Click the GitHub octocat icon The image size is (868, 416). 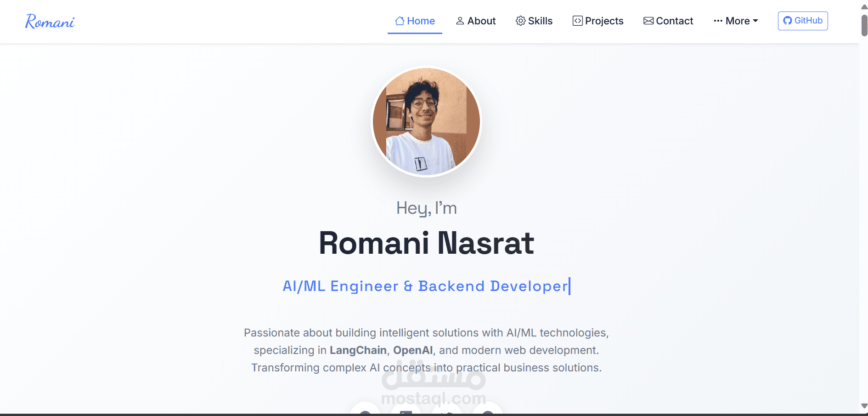pos(788,21)
